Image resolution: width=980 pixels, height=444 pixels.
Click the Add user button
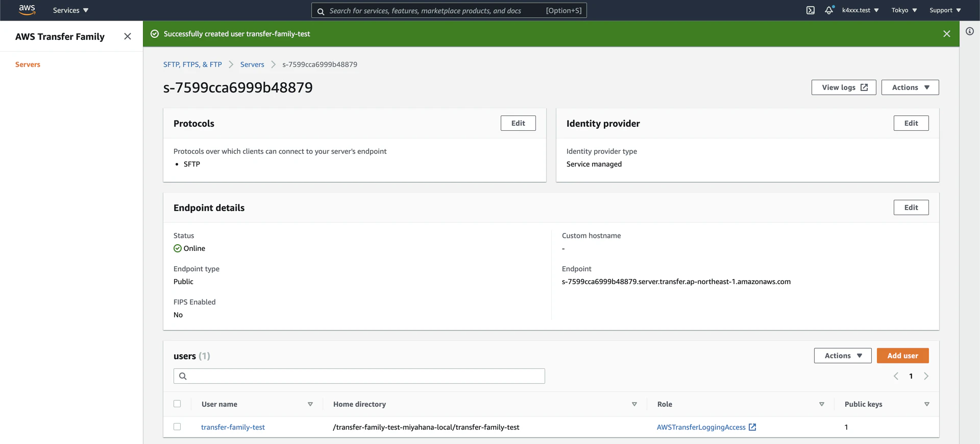point(902,356)
